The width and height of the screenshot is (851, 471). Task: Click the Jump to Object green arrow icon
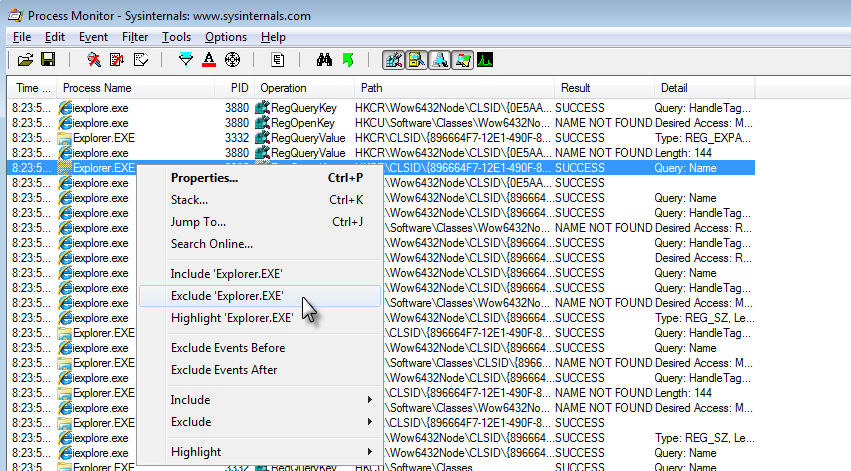coord(348,60)
